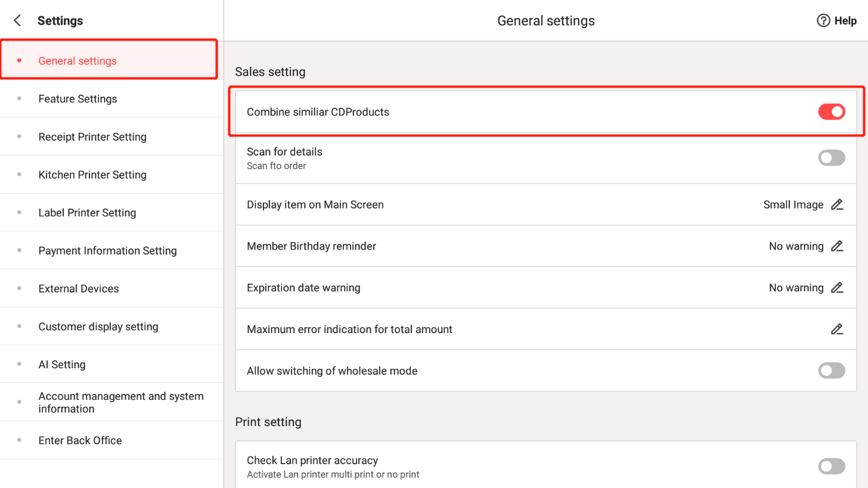Select Enter Back Office

[x=111, y=440]
